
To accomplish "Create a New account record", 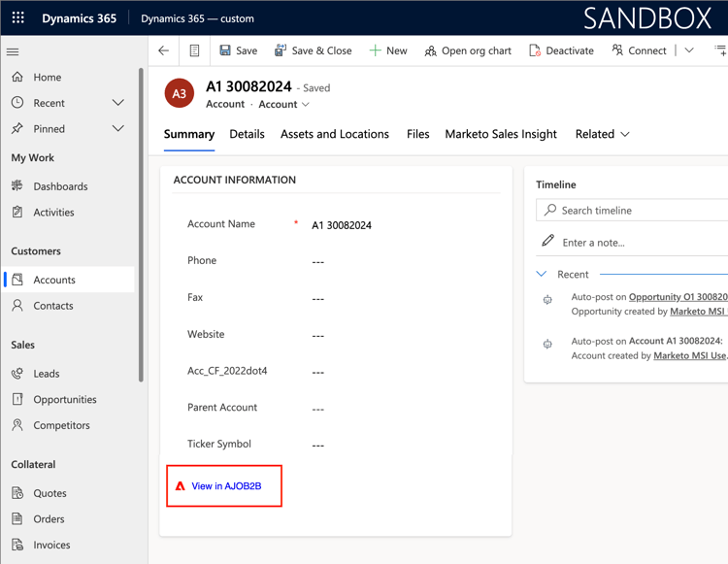I will point(388,50).
